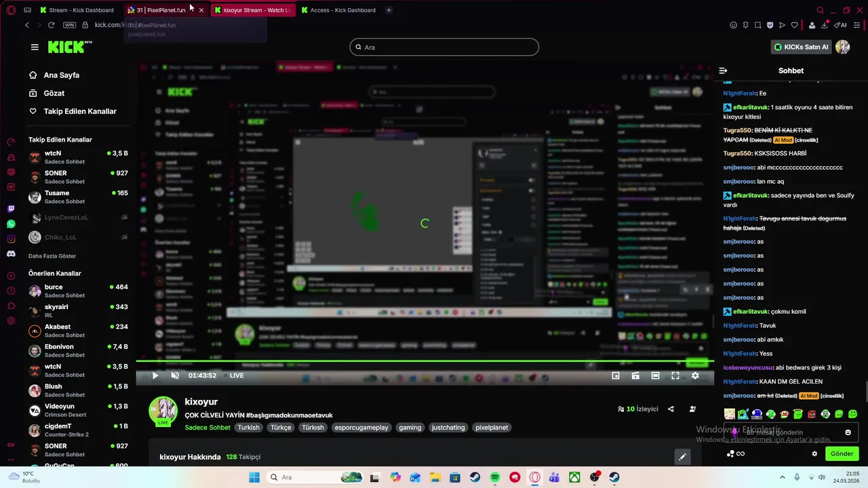The height and width of the screenshot is (488, 868).
Task: Open a new browser tab
Action: 389,10
